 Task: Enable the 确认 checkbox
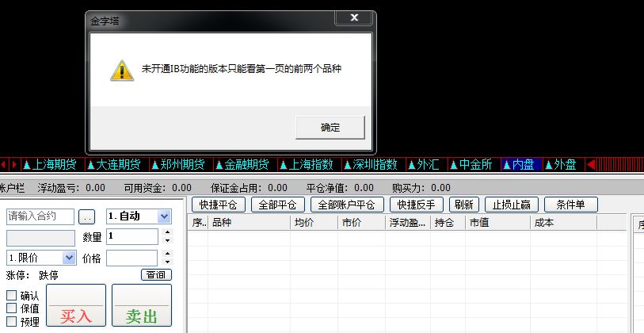point(12,296)
